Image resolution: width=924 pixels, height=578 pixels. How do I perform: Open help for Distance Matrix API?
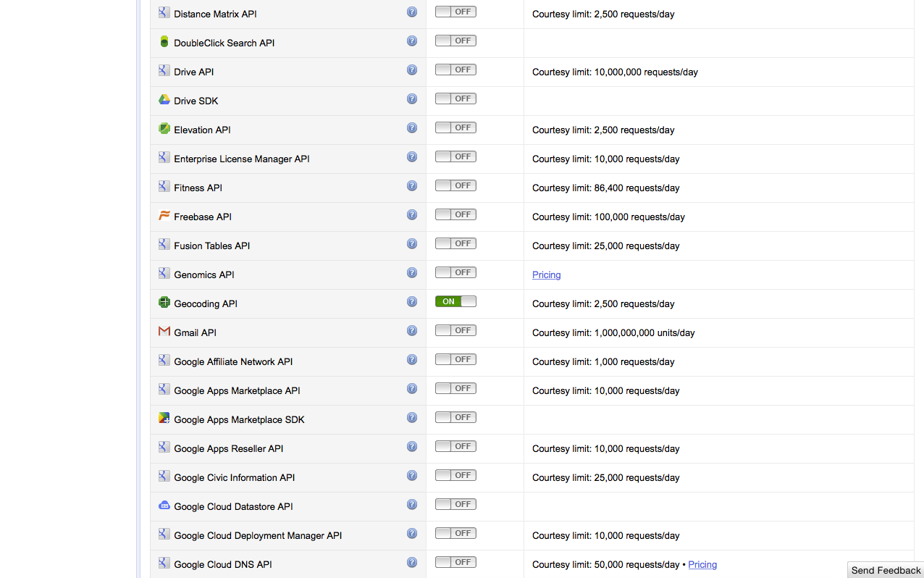pos(412,12)
